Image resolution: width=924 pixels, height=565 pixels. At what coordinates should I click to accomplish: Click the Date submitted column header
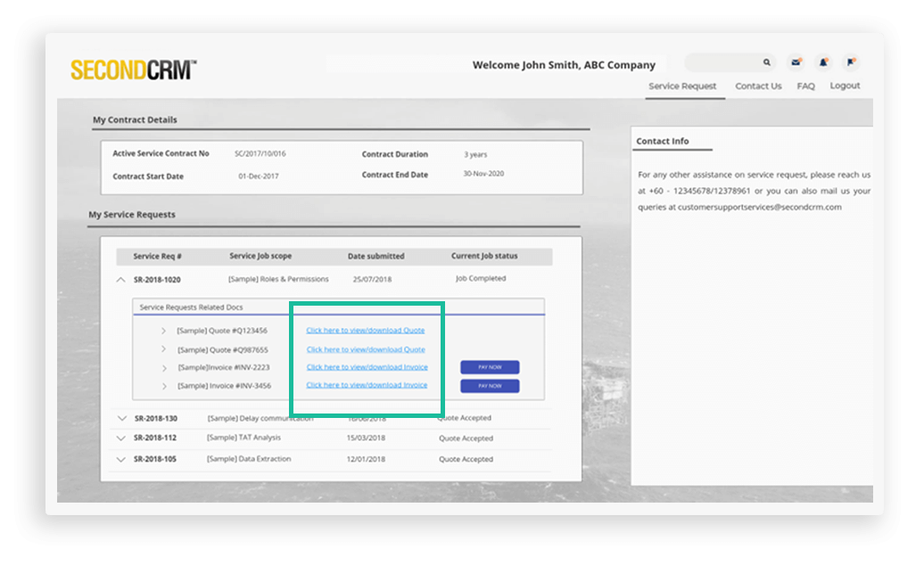click(x=376, y=256)
